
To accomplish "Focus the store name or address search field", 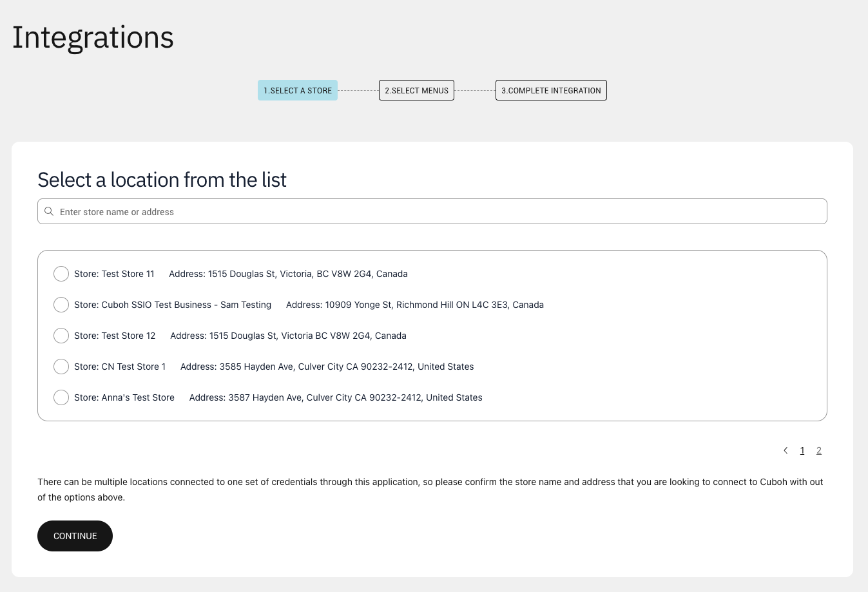I will tap(438, 211).
